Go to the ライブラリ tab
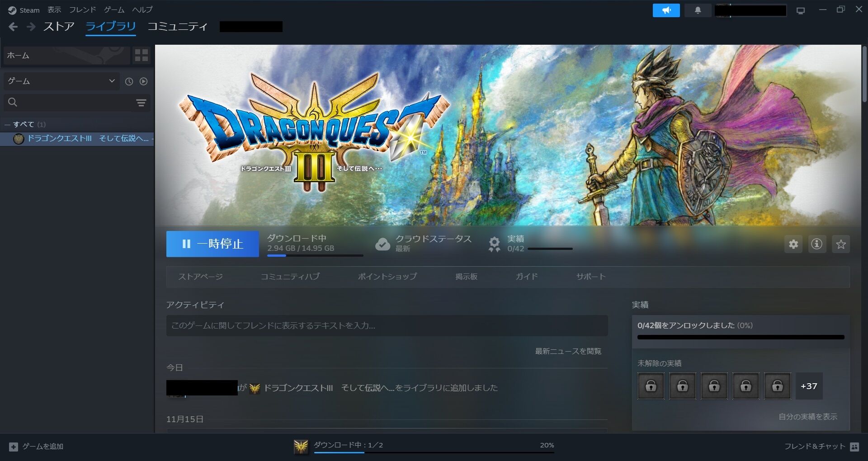The image size is (868, 461). click(111, 27)
